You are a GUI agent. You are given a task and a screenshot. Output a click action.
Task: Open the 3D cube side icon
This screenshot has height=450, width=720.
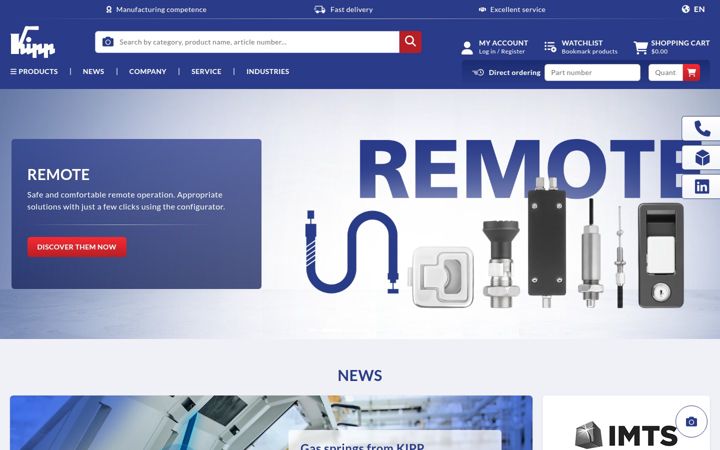(702, 158)
